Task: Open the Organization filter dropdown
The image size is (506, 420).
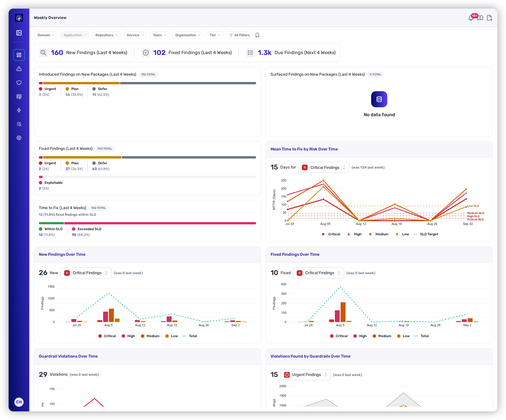Action: pyautogui.click(x=188, y=35)
